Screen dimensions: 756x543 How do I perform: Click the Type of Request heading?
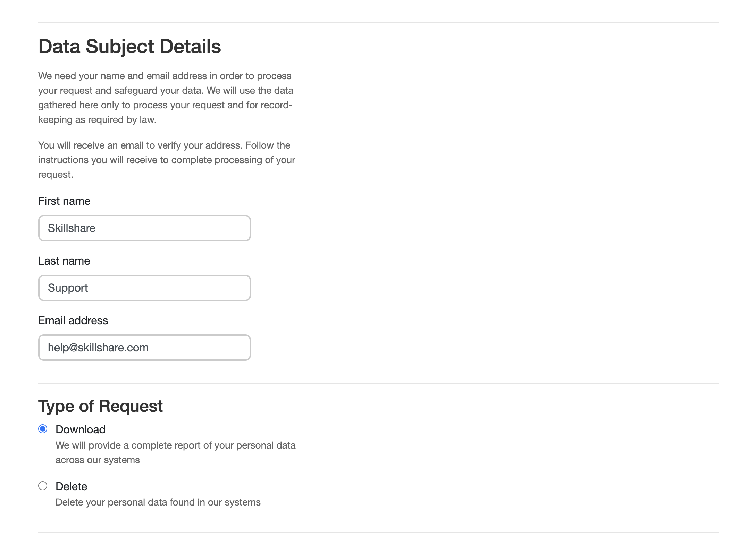pos(100,406)
